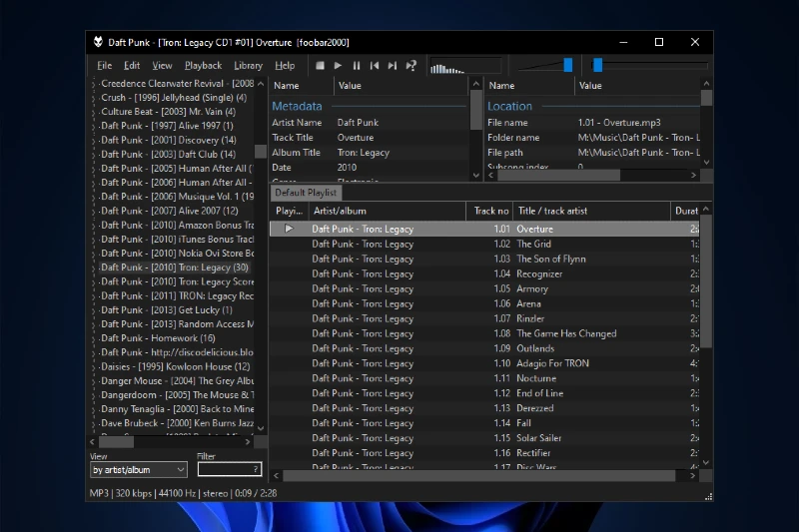Viewport: 799px width, 532px height.
Task: Skip to the previous track
Action: pyautogui.click(x=375, y=66)
